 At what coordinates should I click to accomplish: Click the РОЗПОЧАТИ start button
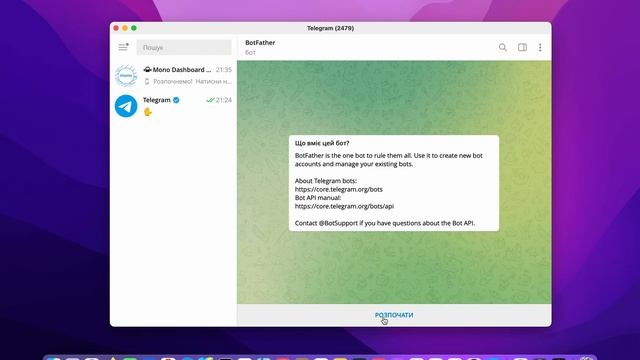(x=394, y=315)
